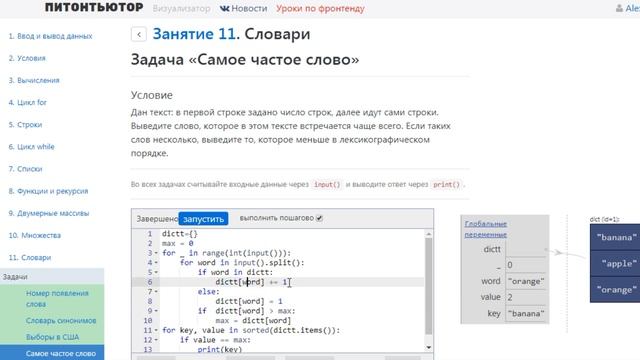Open the task Выборы в США
640x360 pixels.
pyautogui.click(x=53, y=337)
